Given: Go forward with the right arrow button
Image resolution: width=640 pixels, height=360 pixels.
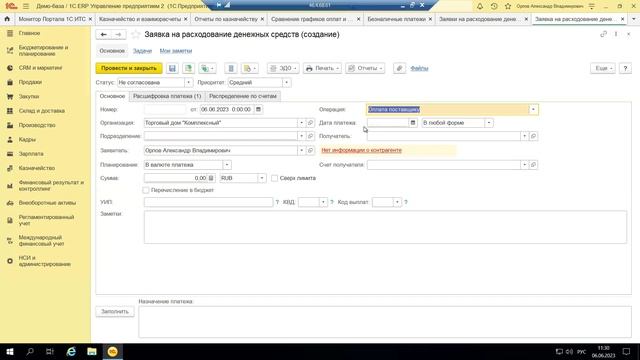Looking at the screenshot, I should tap(118, 35).
